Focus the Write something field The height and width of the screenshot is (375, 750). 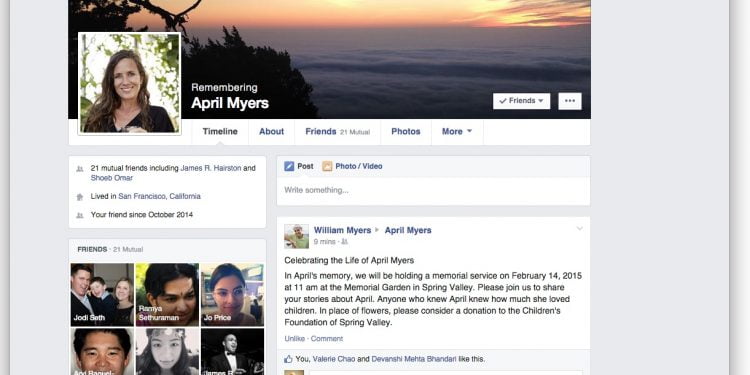[x=433, y=191]
